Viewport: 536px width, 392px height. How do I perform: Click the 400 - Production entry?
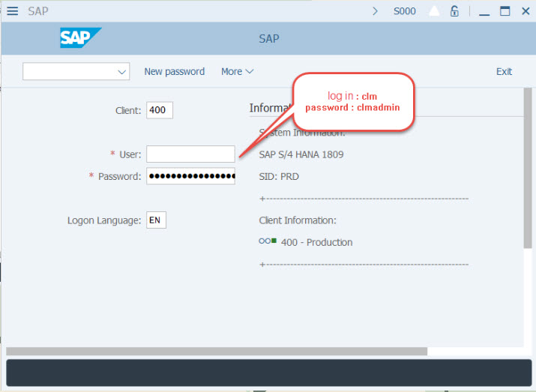pos(316,242)
